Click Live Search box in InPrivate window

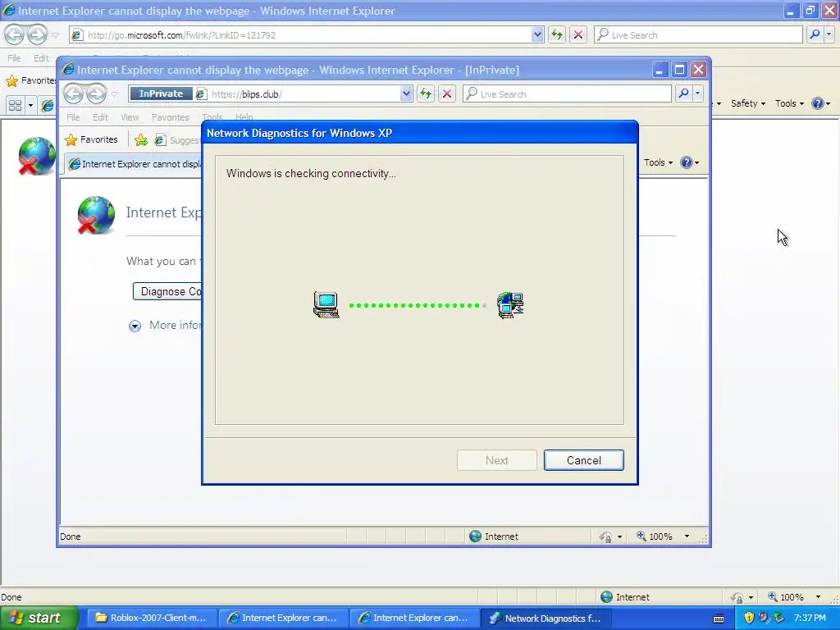(567, 94)
